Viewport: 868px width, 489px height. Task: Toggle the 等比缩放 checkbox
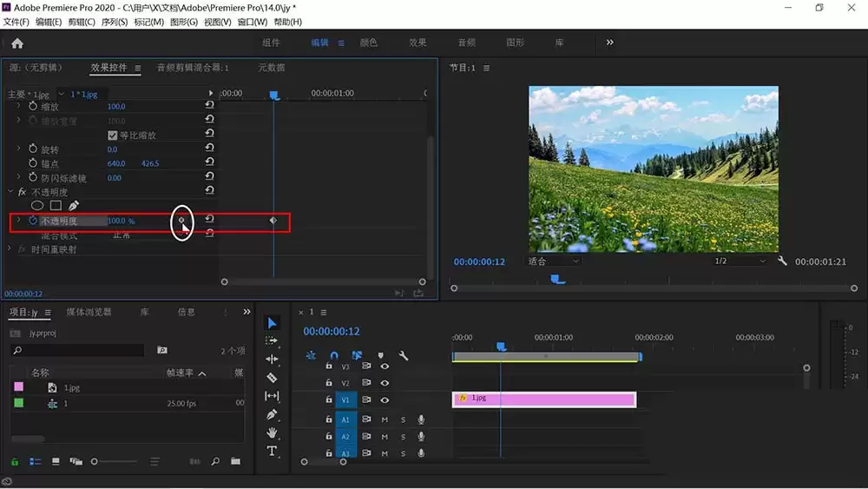click(x=112, y=135)
